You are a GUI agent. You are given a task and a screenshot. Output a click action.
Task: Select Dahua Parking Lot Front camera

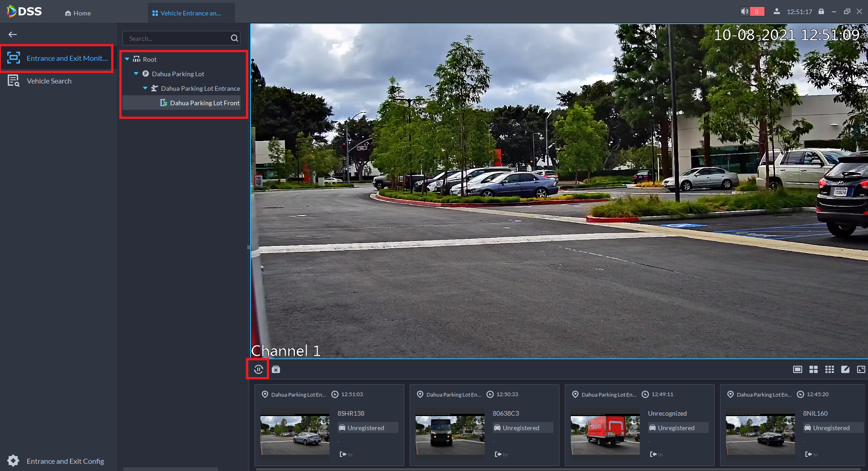(x=204, y=103)
